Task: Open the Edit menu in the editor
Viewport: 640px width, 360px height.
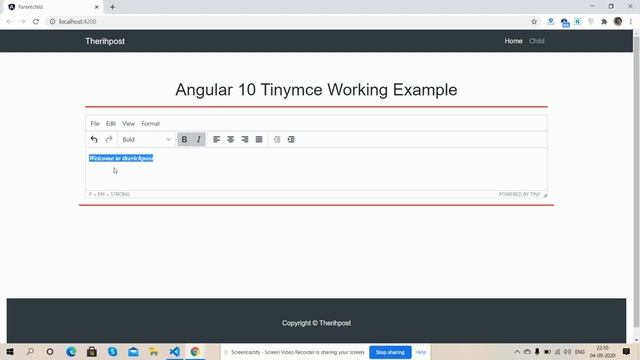Action: click(111, 124)
